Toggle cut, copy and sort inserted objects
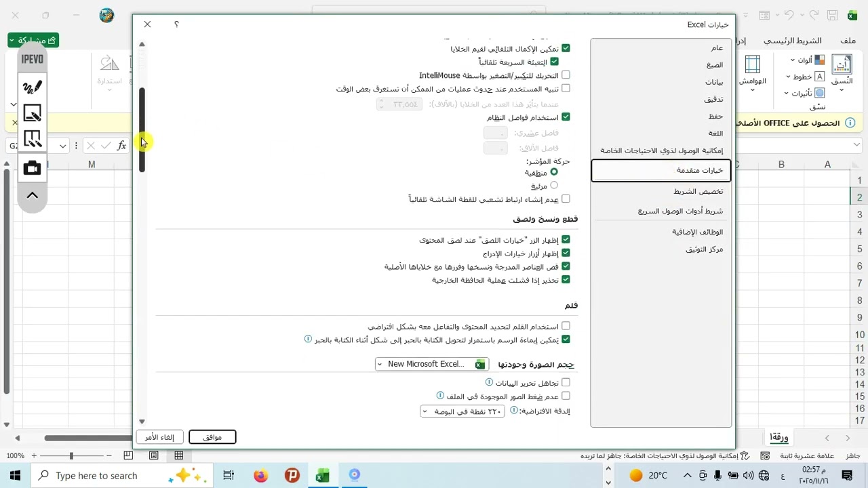This screenshot has height=488, width=868. coord(566,266)
